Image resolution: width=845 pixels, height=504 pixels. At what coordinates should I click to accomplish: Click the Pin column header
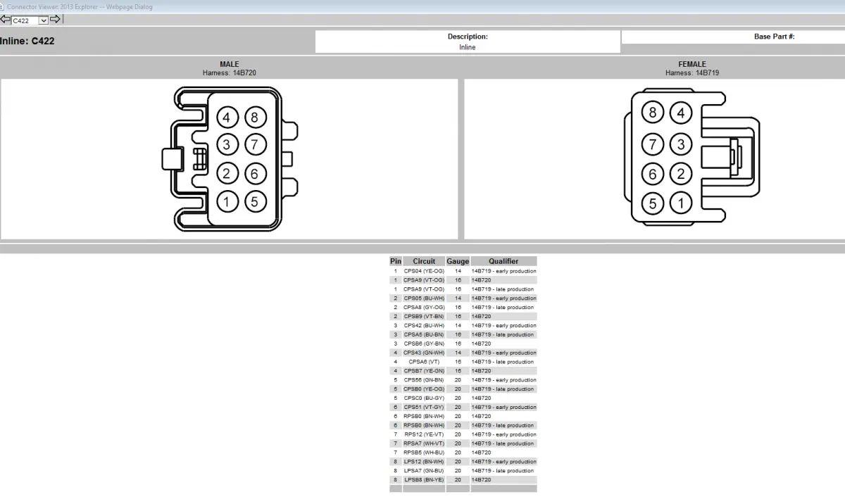tap(396, 261)
